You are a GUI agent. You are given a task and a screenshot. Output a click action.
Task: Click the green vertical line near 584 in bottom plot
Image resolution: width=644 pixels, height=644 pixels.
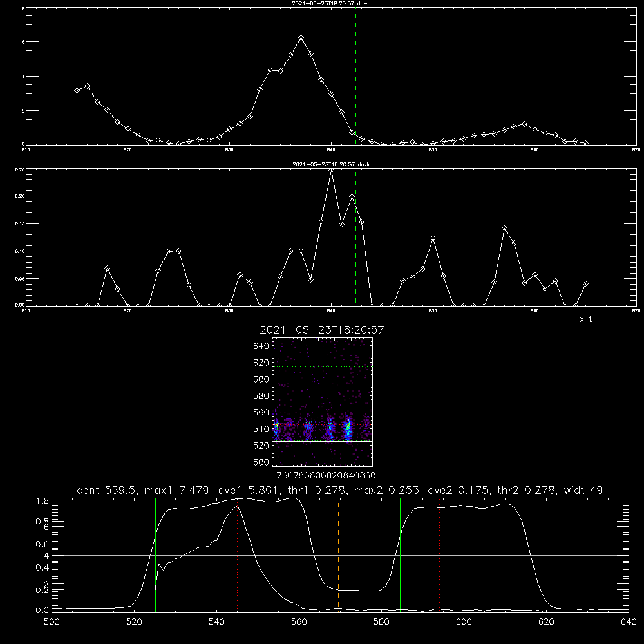[x=400, y=555]
